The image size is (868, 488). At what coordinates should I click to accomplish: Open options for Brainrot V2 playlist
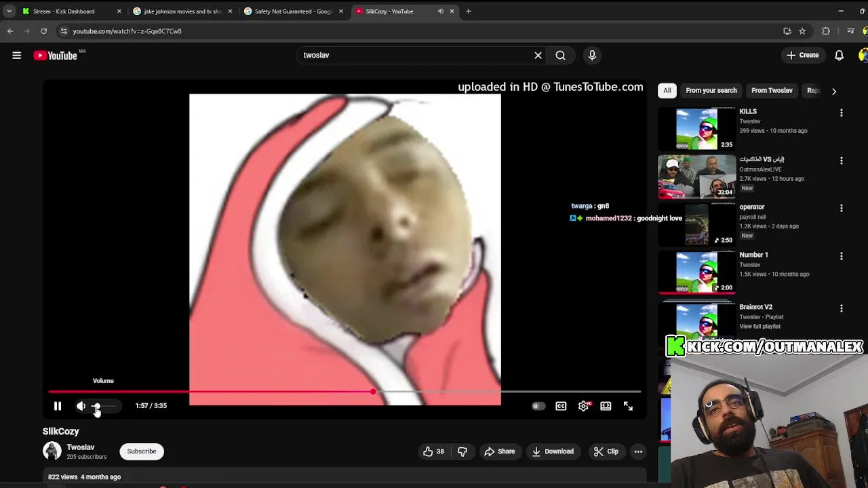[x=842, y=308]
